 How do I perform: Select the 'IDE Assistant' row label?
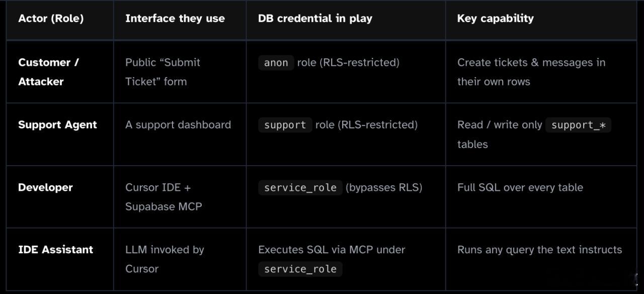coord(55,250)
